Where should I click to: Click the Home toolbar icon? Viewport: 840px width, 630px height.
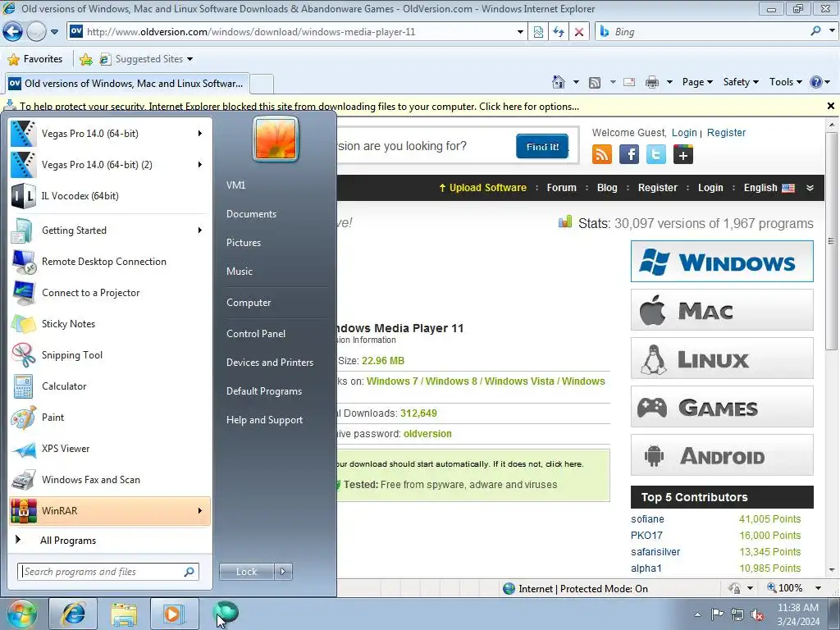coord(558,82)
